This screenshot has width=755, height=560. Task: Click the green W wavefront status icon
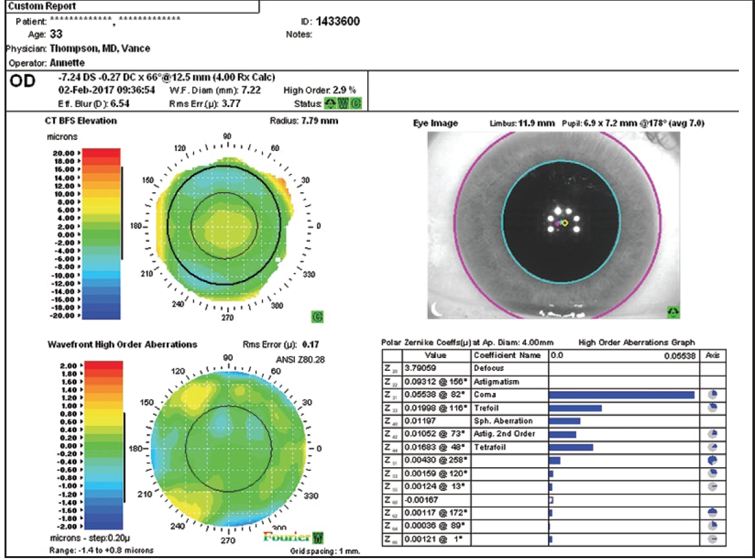342,103
